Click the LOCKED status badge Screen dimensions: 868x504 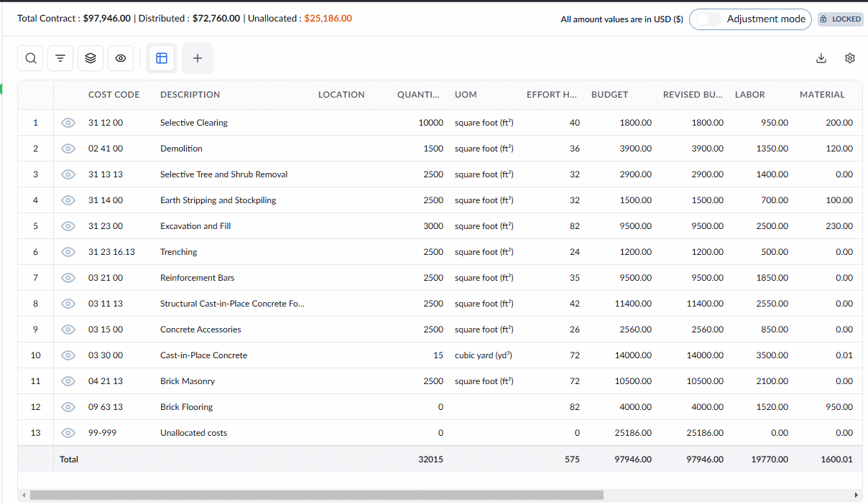840,19
